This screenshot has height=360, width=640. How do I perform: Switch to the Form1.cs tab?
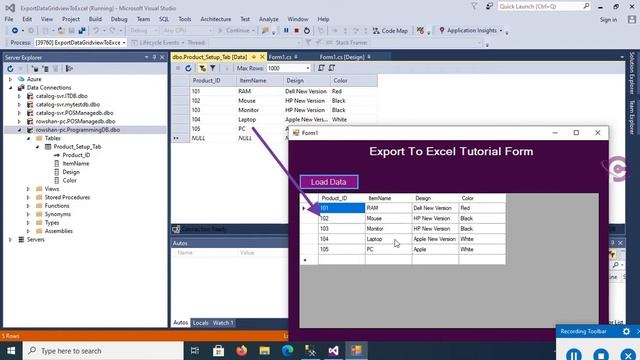click(x=280, y=57)
